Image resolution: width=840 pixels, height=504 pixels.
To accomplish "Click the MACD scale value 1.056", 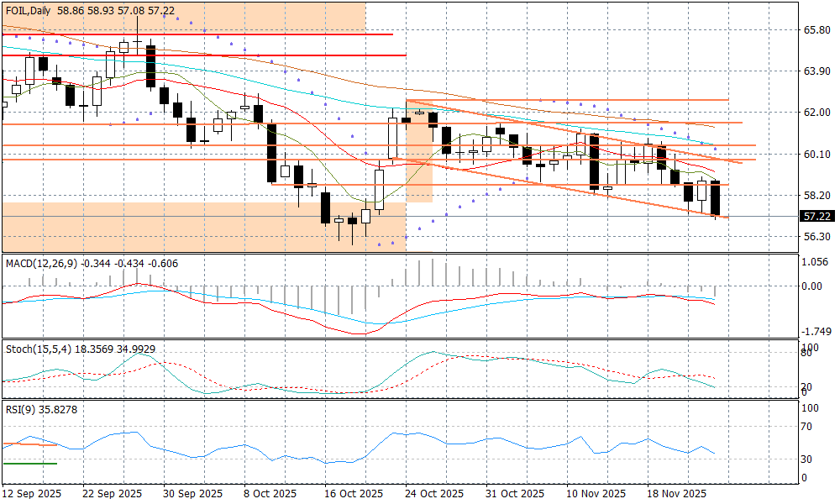I will [x=816, y=262].
